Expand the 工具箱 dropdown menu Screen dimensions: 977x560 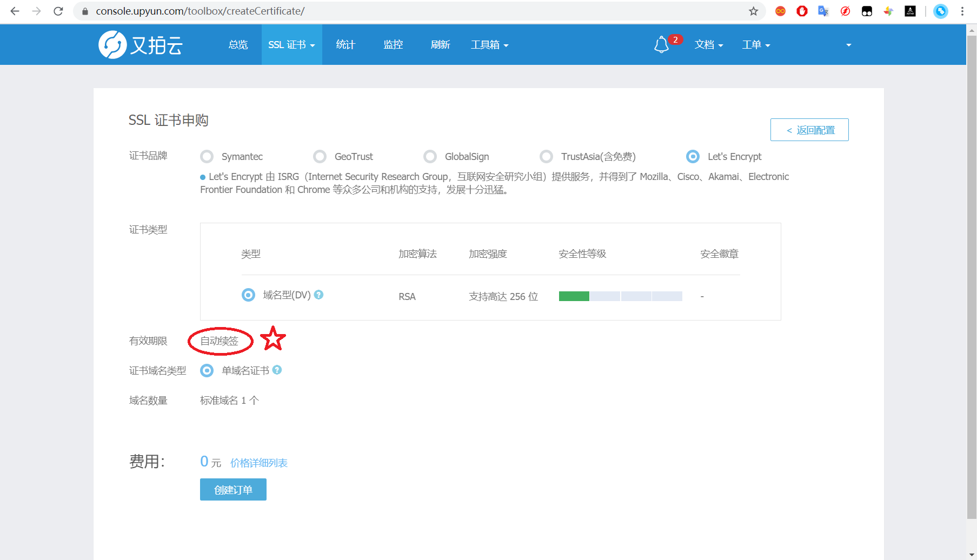(490, 45)
